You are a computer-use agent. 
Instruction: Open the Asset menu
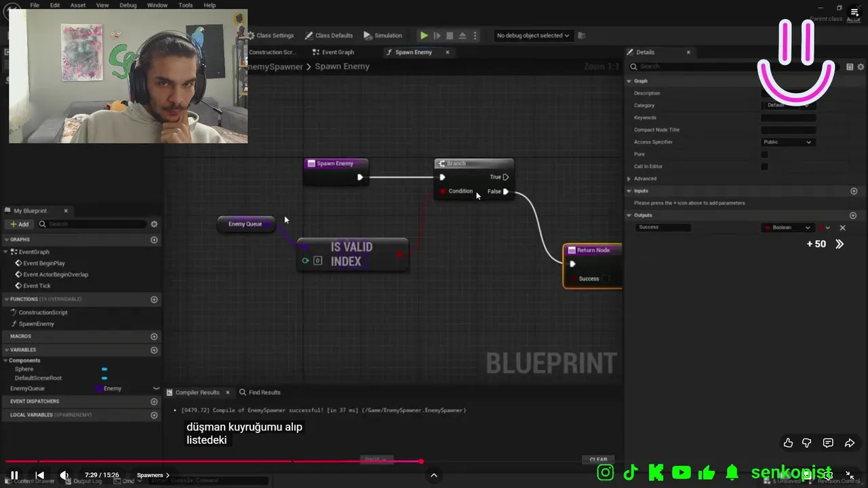click(78, 5)
